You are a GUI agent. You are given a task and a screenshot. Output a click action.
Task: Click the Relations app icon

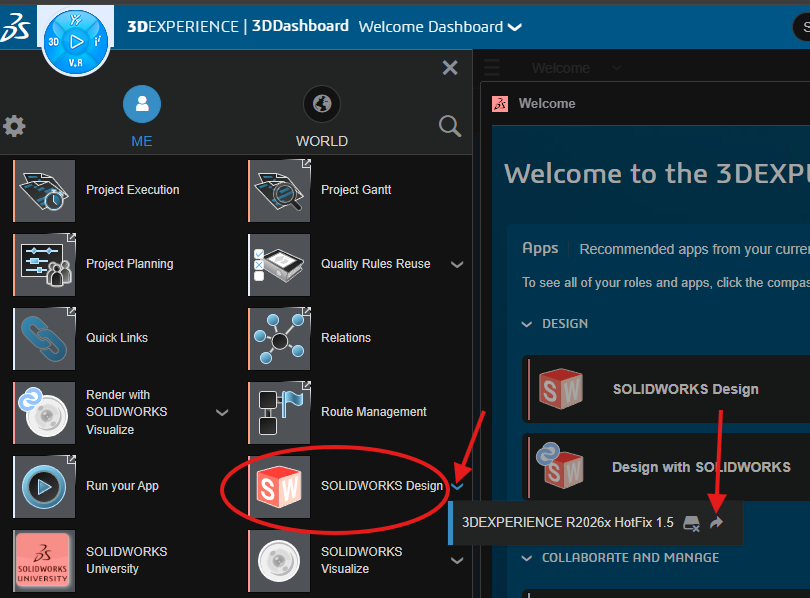click(x=279, y=339)
